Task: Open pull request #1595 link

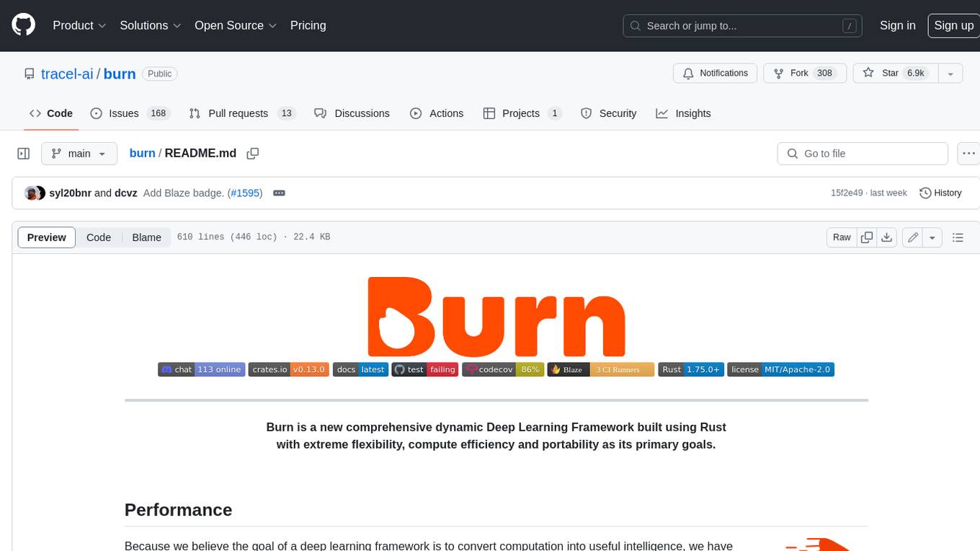Action: (245, 193)
